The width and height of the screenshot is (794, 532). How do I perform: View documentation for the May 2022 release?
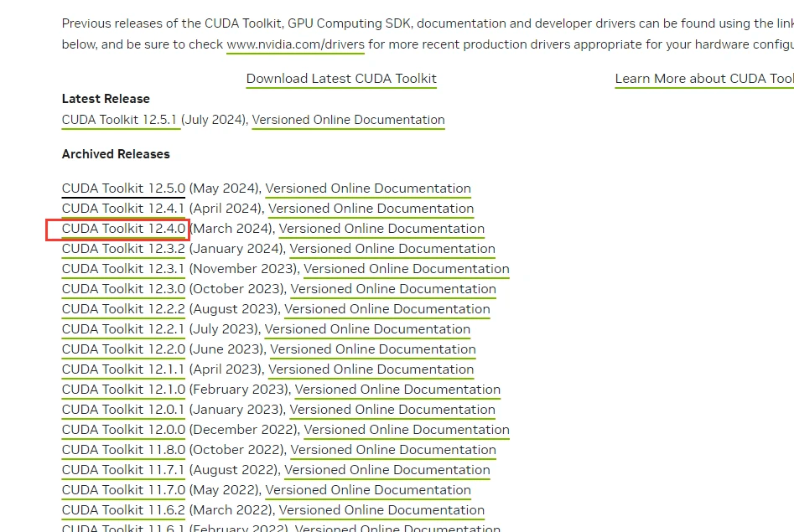click(368, 490)
